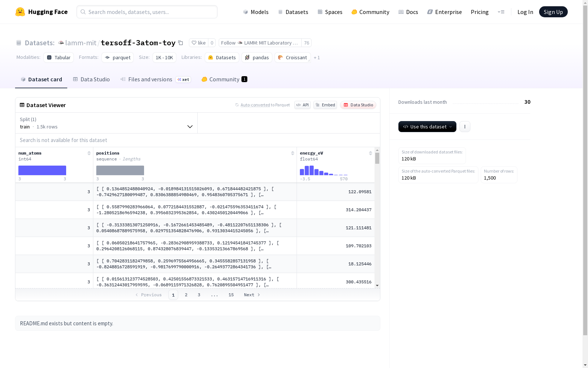Go to Spaces in top navigation
588x368 pixels.
330,12
